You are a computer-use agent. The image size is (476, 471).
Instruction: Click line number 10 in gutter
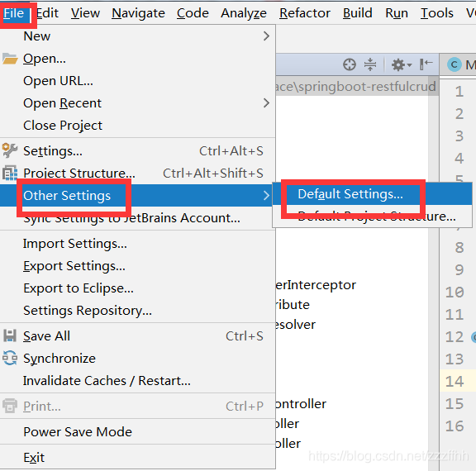[x=455, y=293]
